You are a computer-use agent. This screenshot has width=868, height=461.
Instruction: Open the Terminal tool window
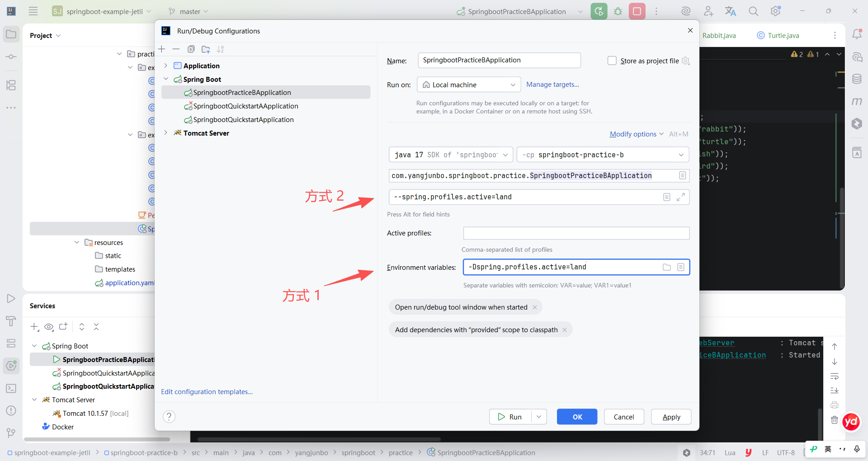point(11,388)
